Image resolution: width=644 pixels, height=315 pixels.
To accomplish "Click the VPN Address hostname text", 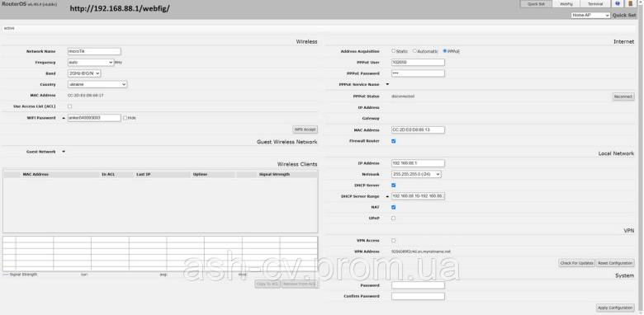I will (x=421, y=252).
